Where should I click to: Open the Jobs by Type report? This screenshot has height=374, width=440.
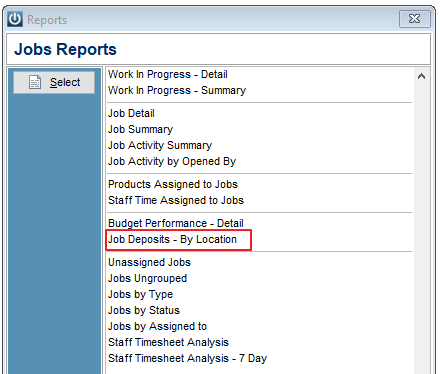(140, 294)
